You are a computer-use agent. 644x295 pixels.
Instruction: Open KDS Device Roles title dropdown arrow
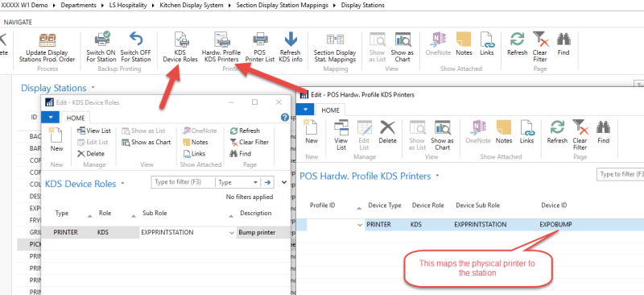[123, 184]
